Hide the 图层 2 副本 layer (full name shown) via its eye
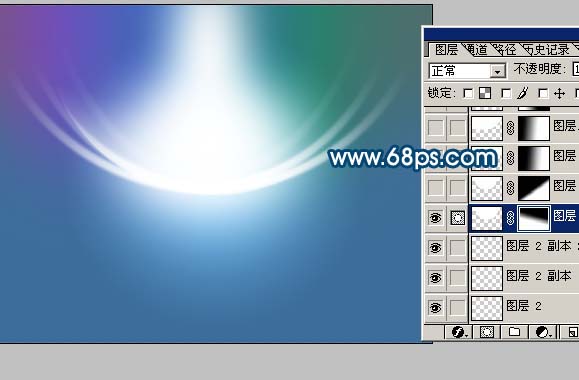The width and height of the screenshot is (579, 380). click(435, 278)
